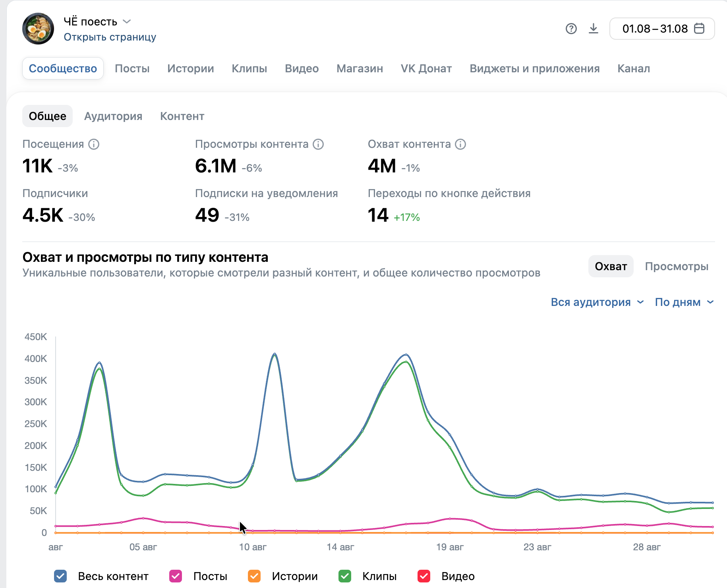Click info icon next to Посещения
Screen dimensions: 727x588
pos(94,144)
